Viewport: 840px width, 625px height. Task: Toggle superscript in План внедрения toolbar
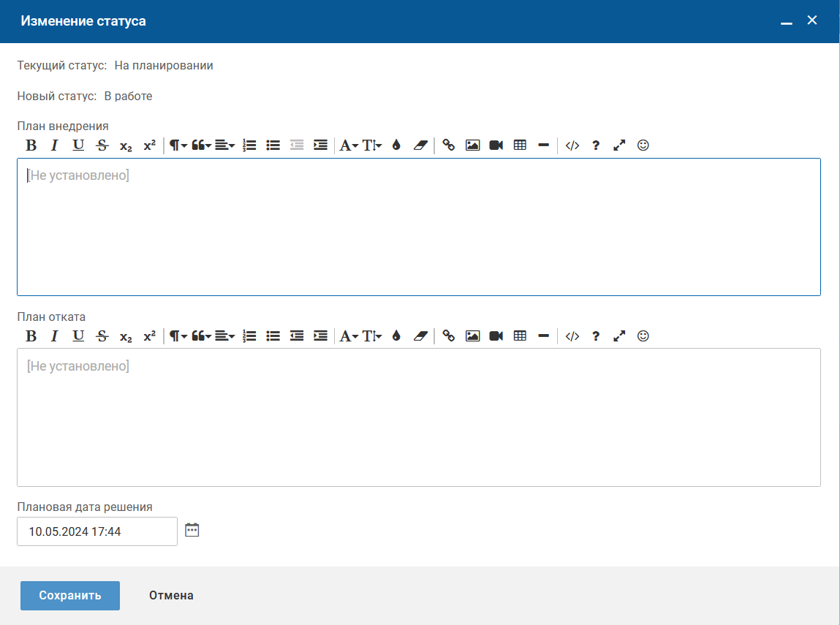(149, 145)
